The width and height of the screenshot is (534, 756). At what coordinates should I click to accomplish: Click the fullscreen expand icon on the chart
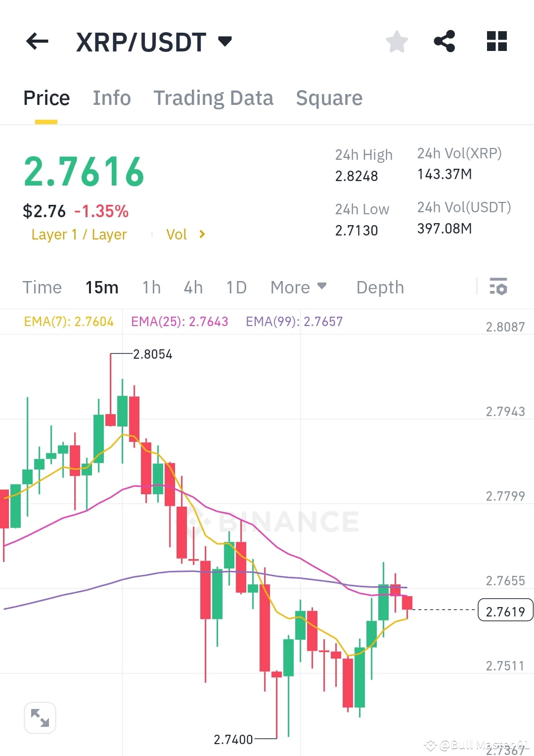40,717
